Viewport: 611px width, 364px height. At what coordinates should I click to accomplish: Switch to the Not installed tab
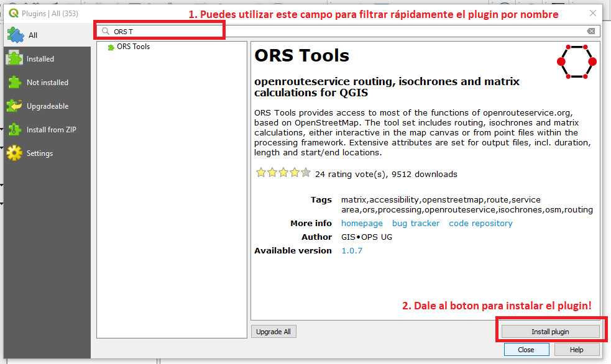pyautogui.click(x=47, y=83)
